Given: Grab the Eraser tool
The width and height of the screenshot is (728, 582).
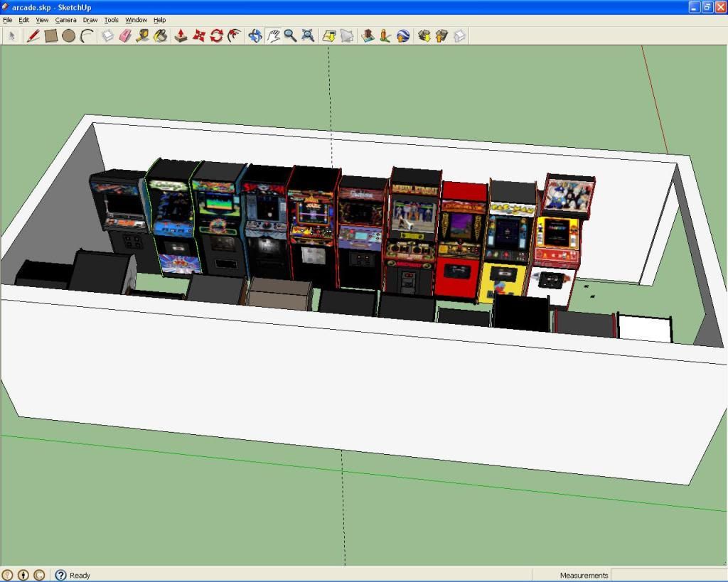Looking at the screenshot, I should pyautogui.click(x=125, y=36).
